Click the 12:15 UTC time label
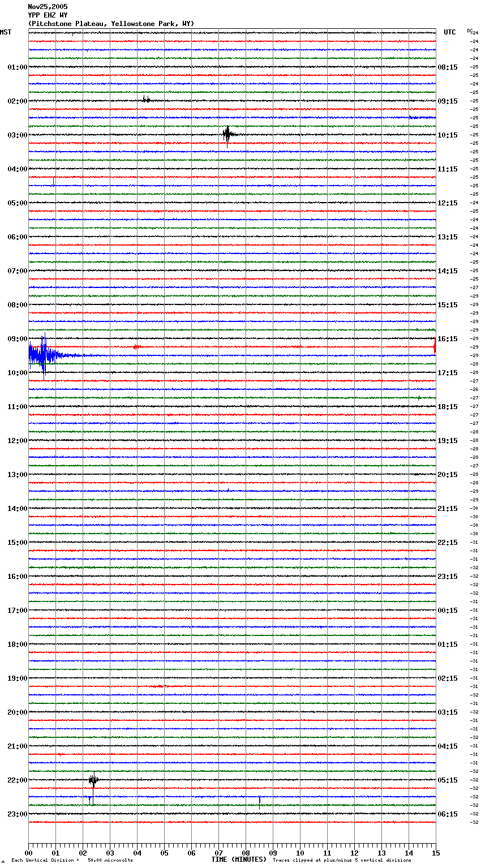Viewport: 481px width, 868px height. [x=448, y=203]
